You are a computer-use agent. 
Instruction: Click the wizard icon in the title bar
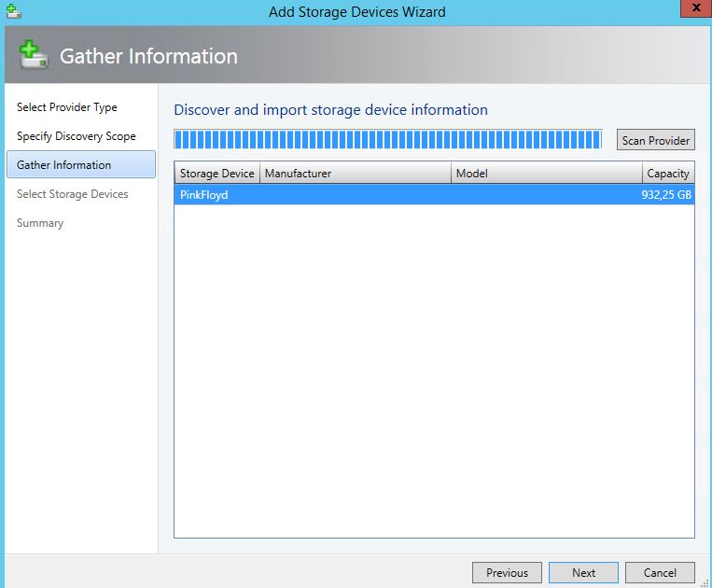coord(14,11)
